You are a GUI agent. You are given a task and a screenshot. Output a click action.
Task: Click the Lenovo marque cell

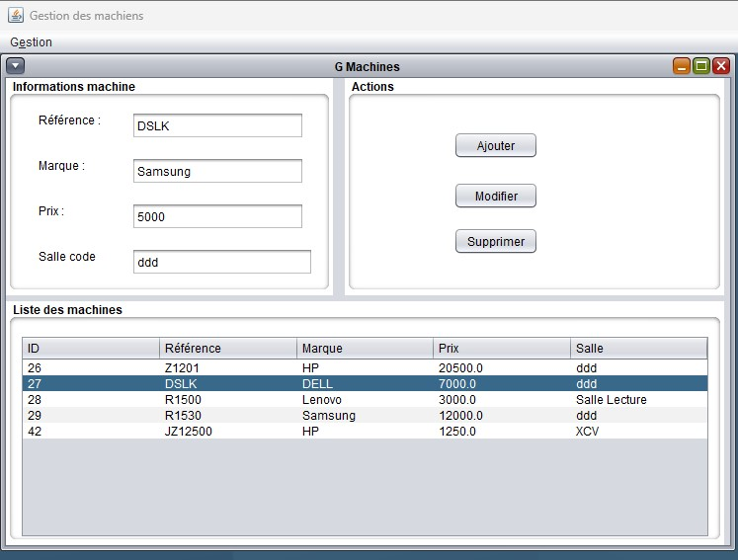coord(366,400)
